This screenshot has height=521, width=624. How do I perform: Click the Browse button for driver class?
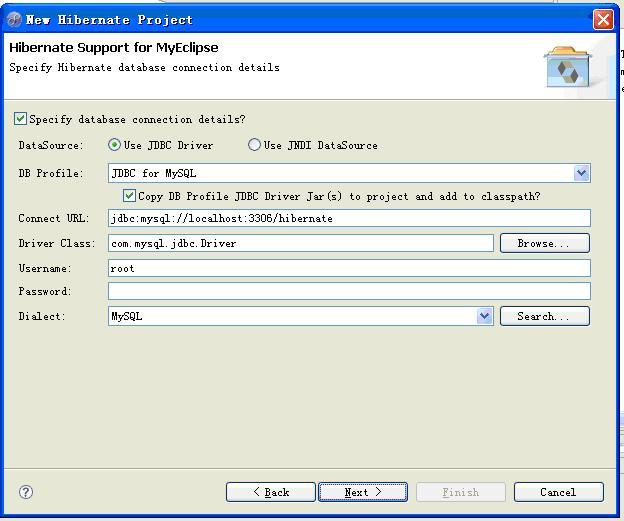[x=545, y=243]
